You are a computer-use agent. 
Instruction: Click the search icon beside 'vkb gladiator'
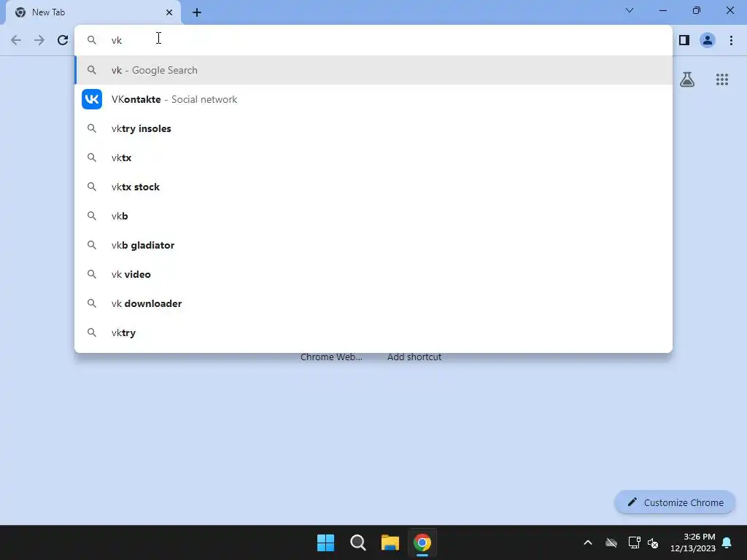[x=91, y=245]
